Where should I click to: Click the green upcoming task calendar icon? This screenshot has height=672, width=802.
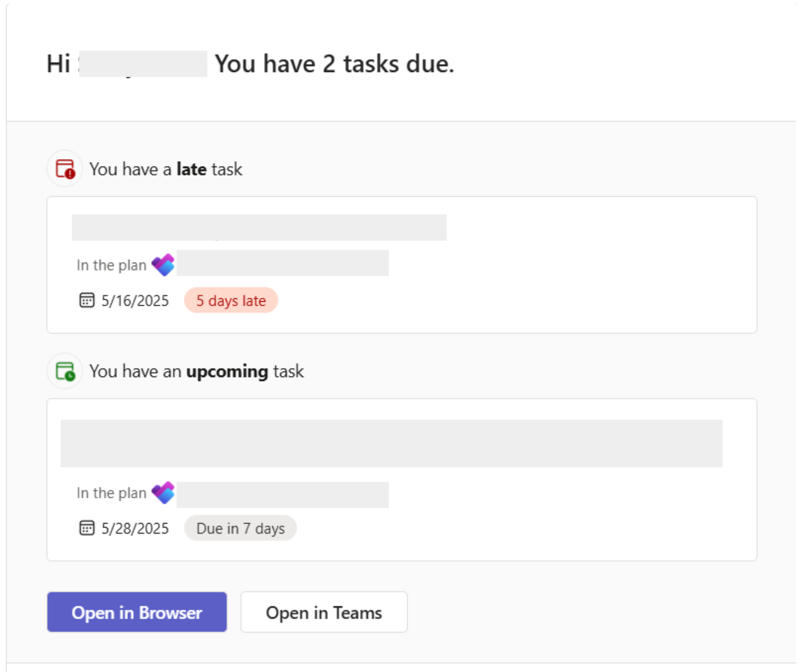[65, 371]
